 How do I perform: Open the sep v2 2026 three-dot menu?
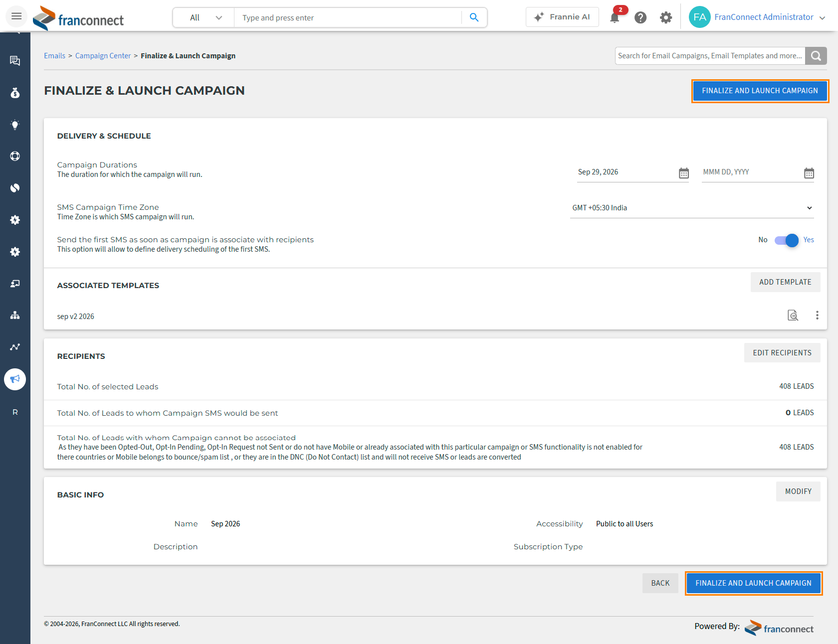tap(817, 315)
